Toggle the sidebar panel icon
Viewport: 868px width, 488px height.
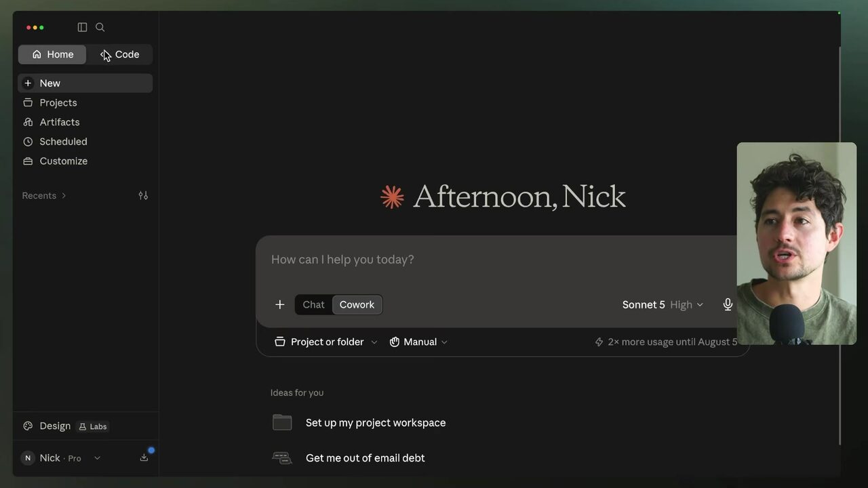click(x=82, y=27)
